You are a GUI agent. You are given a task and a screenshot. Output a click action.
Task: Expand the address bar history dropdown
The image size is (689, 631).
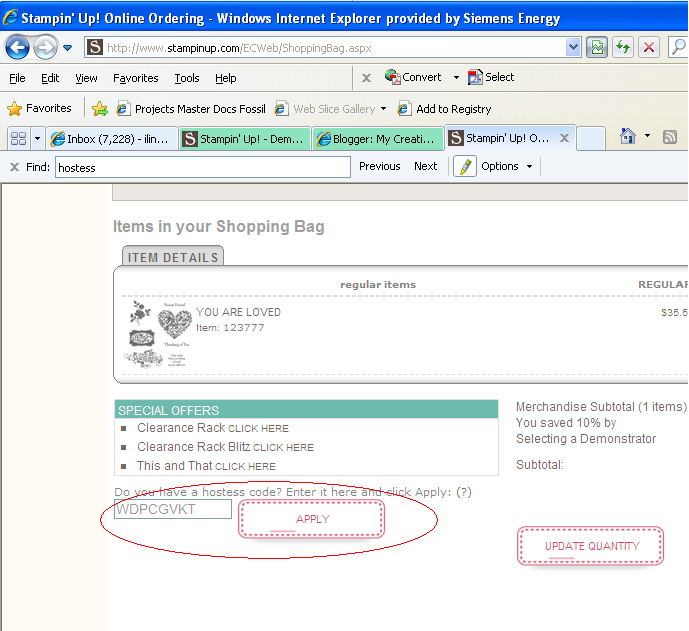click(573, 47)
